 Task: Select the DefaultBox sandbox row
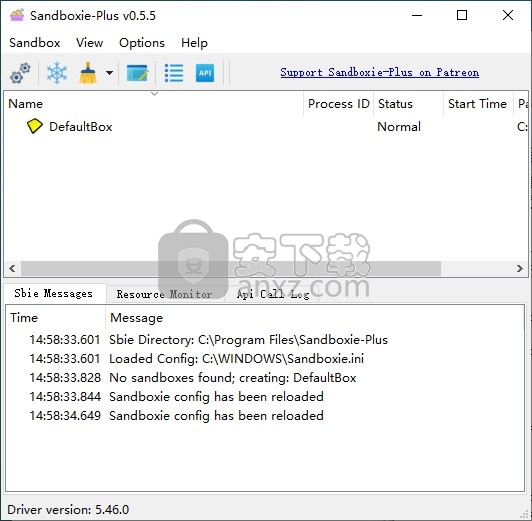(266, 127)
